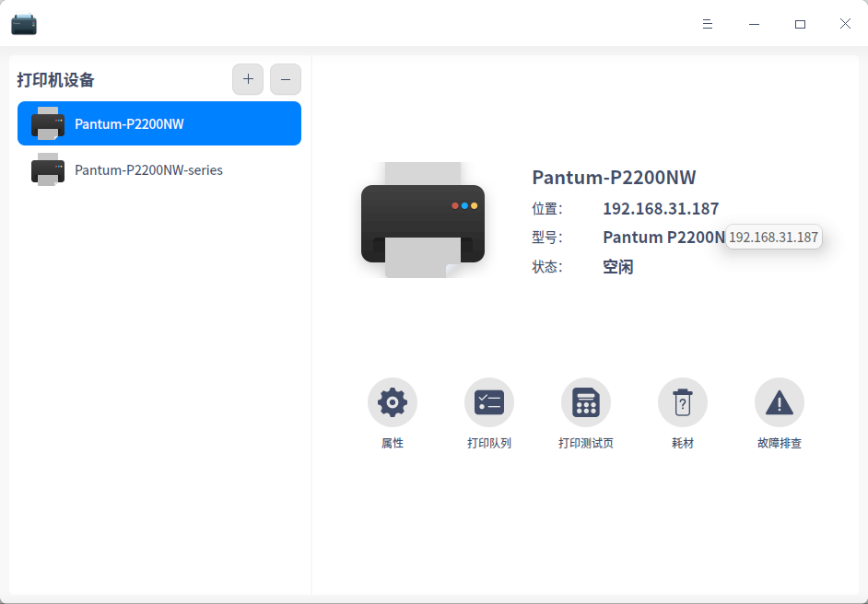
Task: Open the 打印队列 print queue icon
Action: tap(488, 402)
